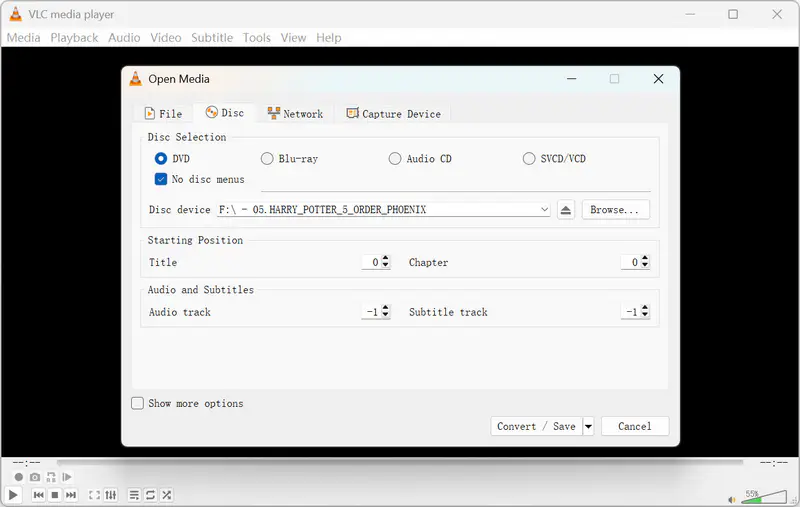800x507 pixels.
Task: Click the remaining time display
Action: pyautogui.click(x=774, y=463)
